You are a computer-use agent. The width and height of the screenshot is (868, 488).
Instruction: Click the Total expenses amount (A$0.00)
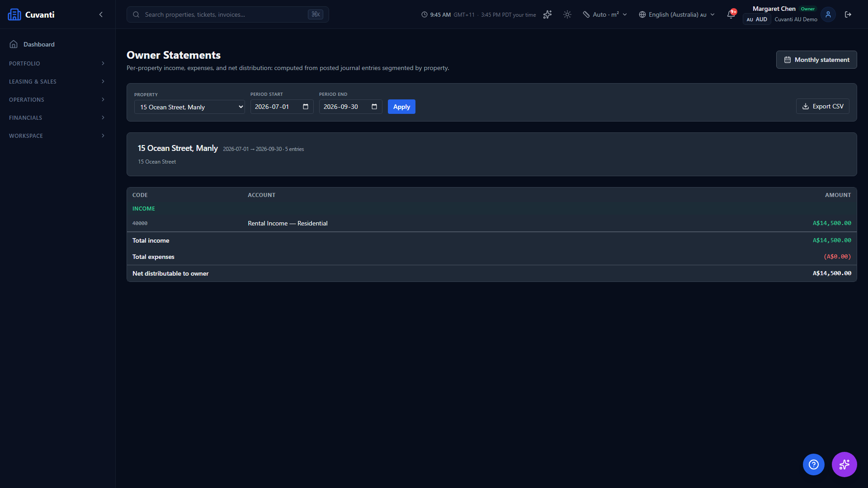coord(837,257)
